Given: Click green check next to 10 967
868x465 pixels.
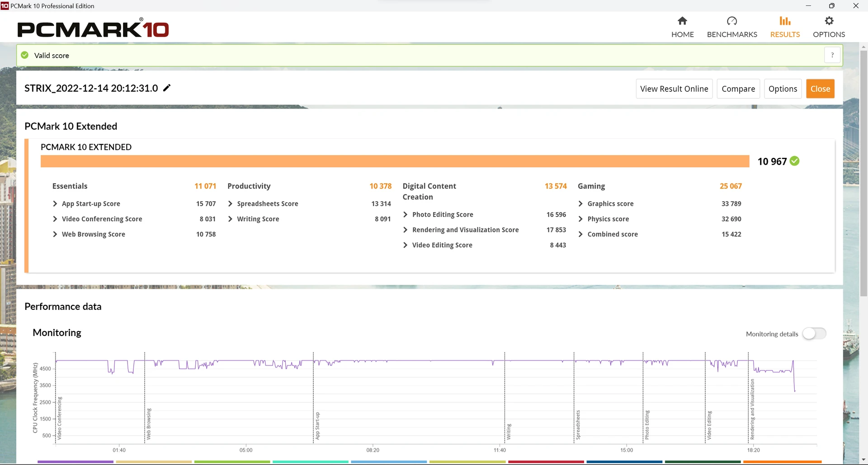Looking at the screenshot, I should [794, 161].
